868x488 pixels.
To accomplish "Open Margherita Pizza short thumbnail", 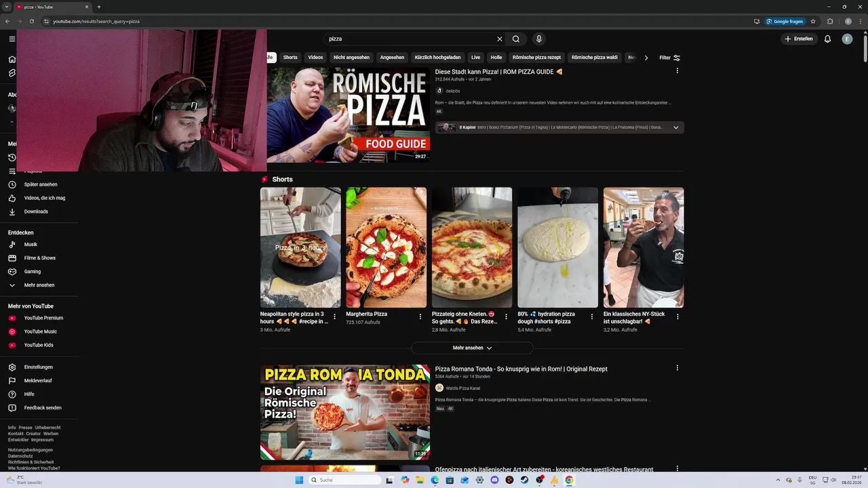I will point(387,247).
